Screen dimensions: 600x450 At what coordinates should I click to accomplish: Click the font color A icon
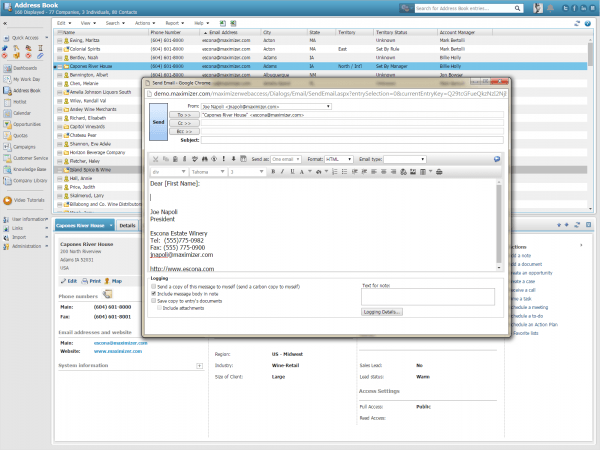302,172
